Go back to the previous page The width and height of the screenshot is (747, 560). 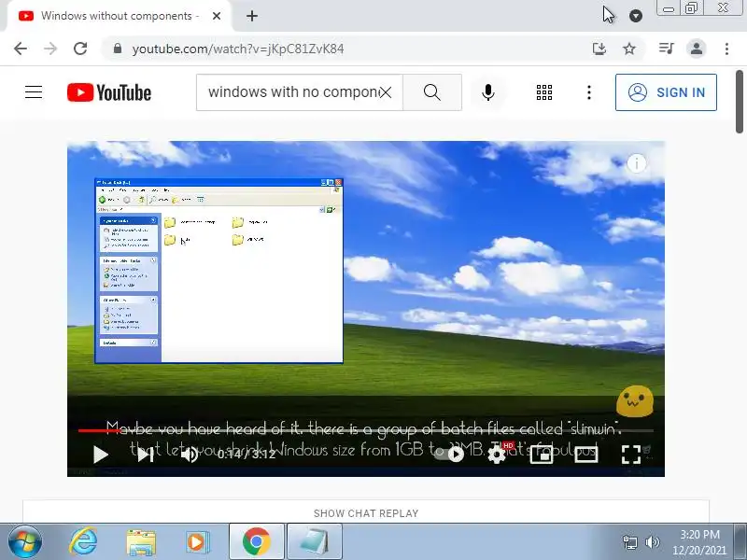21,49
